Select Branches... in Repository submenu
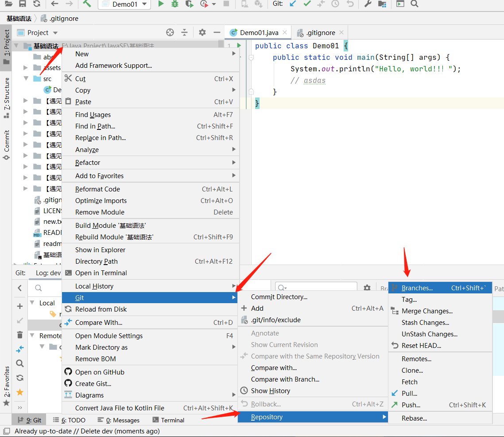 (440, 288)
